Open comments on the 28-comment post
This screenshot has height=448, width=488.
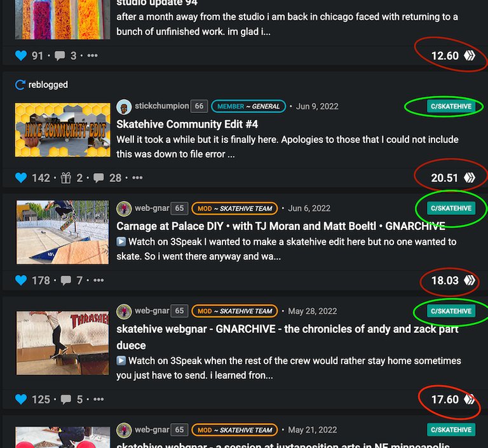(x=98, y=178)
